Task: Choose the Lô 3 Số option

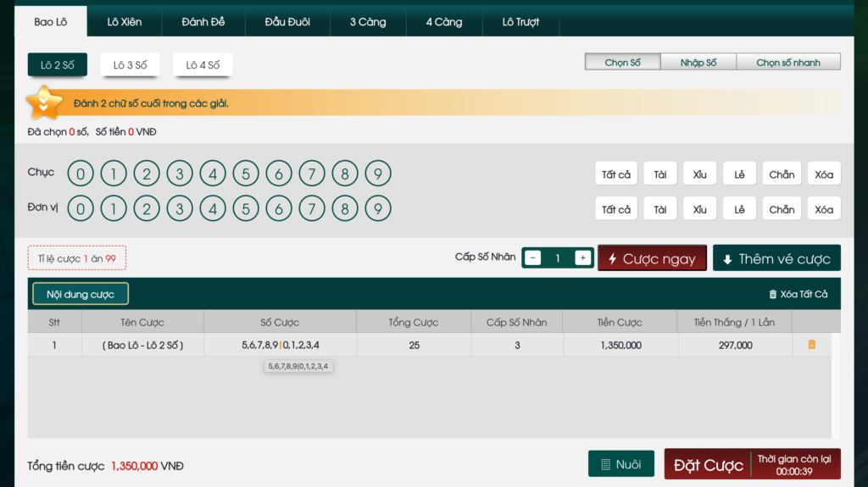Action: 131,65
